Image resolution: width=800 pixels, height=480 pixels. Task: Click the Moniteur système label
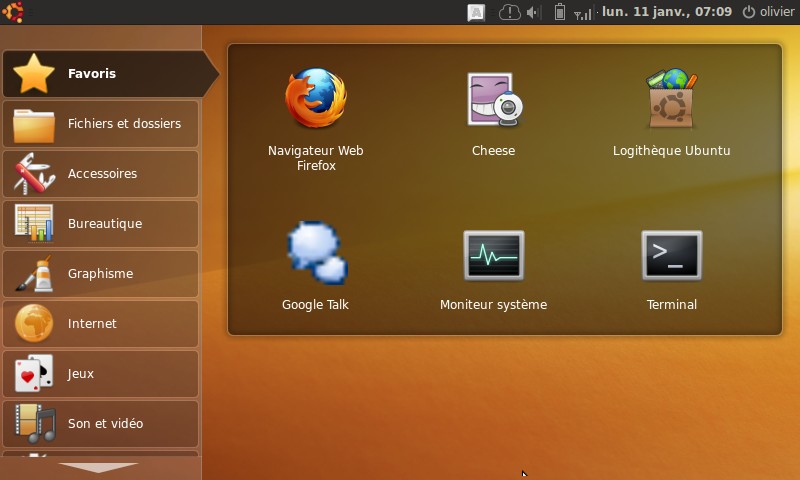pyautogui.click(x=493, y=305)
